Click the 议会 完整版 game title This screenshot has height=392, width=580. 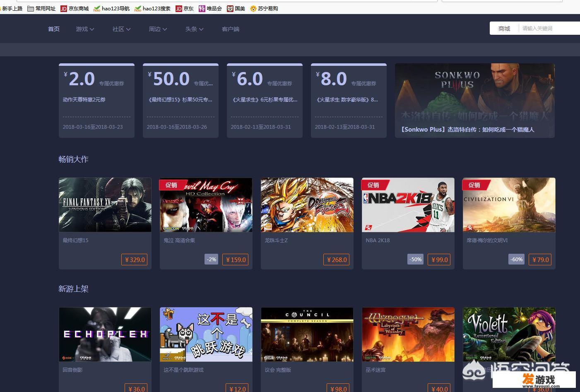point(278,370)
